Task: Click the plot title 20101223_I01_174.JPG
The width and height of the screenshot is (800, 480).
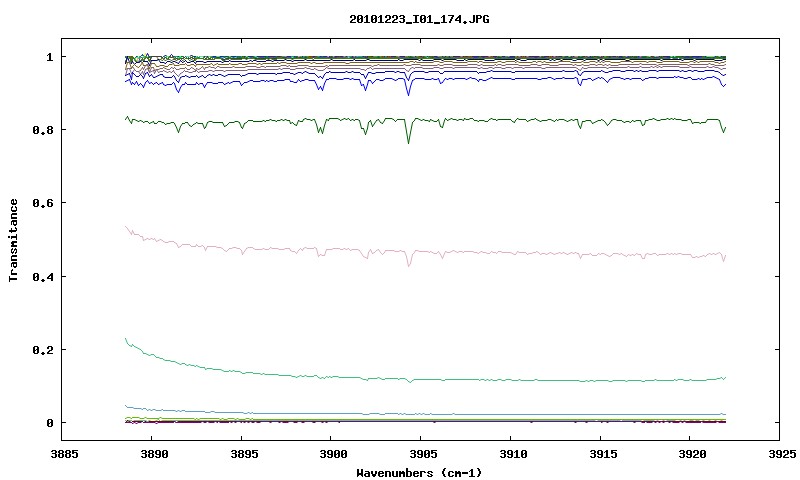Action: [419, 19]
